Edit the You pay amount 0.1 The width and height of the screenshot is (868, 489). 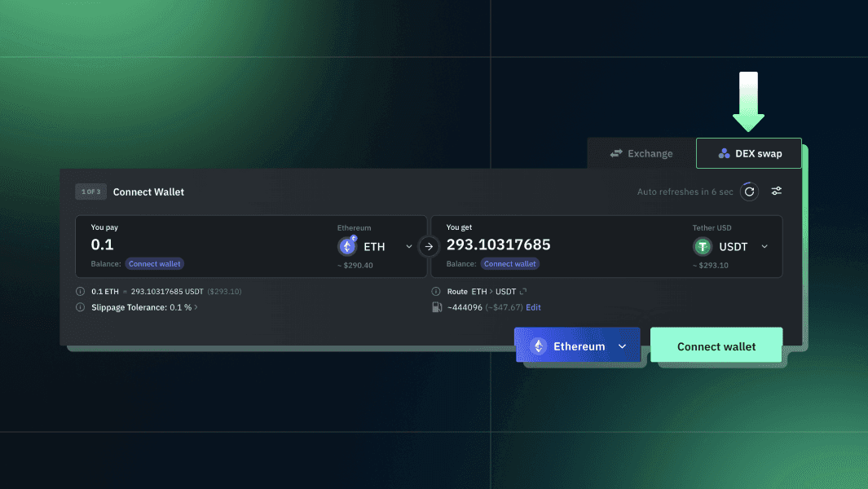pos(103,244)
